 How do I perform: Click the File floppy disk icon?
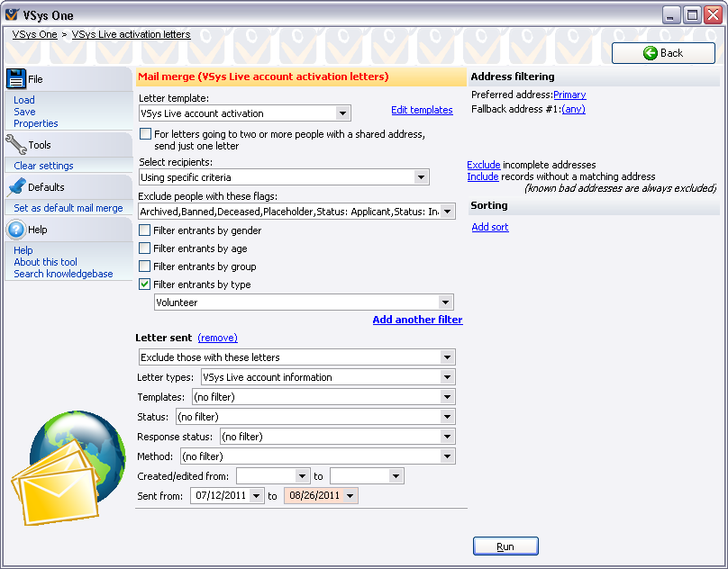pyautogui.click(x=16, y=79)
